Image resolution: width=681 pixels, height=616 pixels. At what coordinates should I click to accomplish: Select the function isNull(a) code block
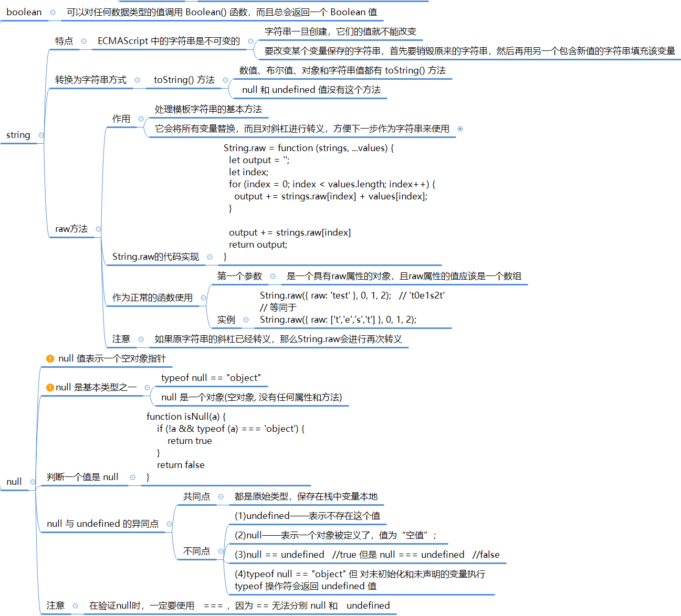pos(225,447)
